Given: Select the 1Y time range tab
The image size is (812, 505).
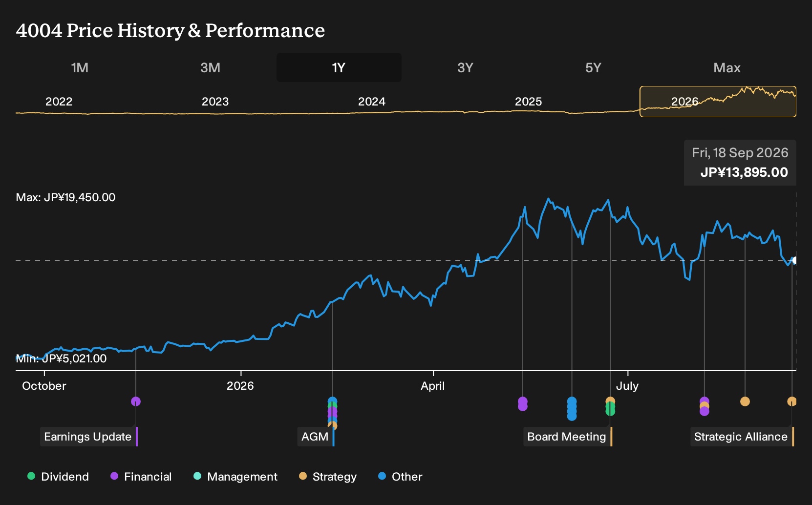Looking at the screenshot, I should tap(339, 67).
